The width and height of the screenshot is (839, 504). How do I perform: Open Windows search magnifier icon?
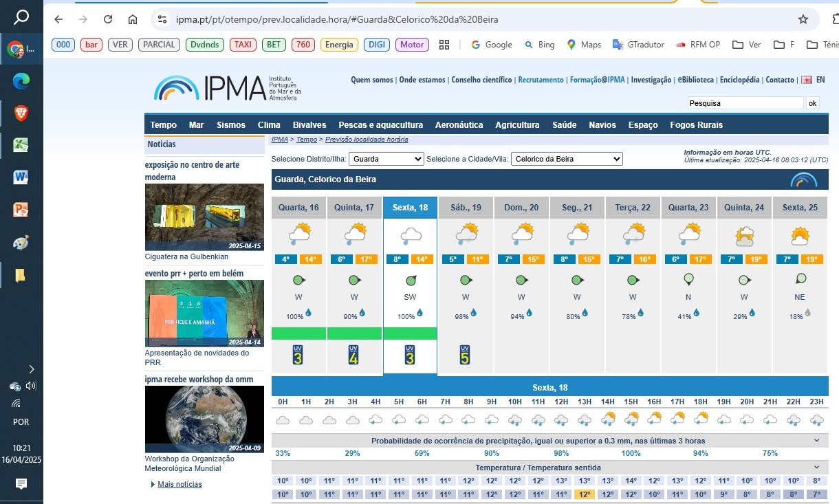click(21, 17)
